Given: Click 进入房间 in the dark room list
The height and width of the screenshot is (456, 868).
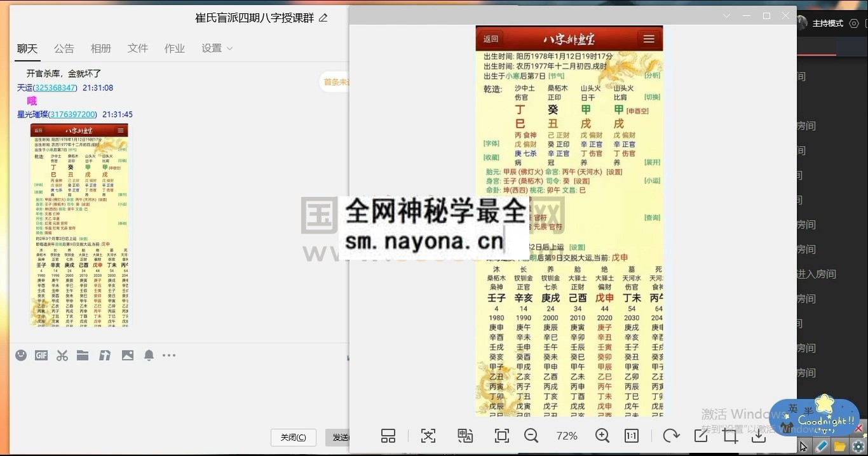Looking at the screenshot, I should click(x=817, y=274).
